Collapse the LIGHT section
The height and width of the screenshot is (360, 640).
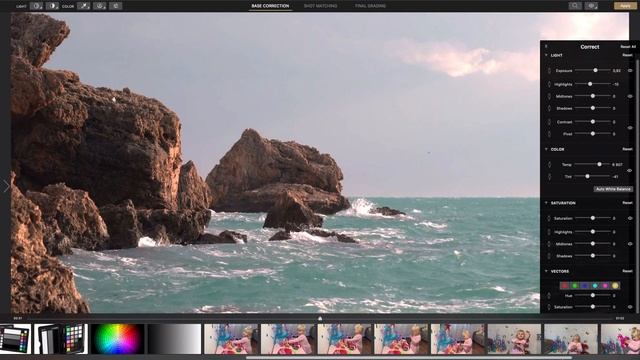point(547,55)
